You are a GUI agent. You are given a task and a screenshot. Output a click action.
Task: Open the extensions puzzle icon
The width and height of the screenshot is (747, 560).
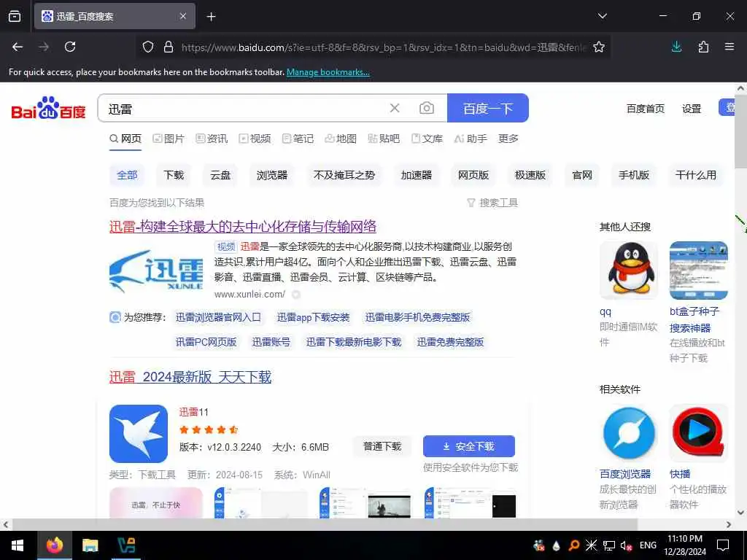703,47
